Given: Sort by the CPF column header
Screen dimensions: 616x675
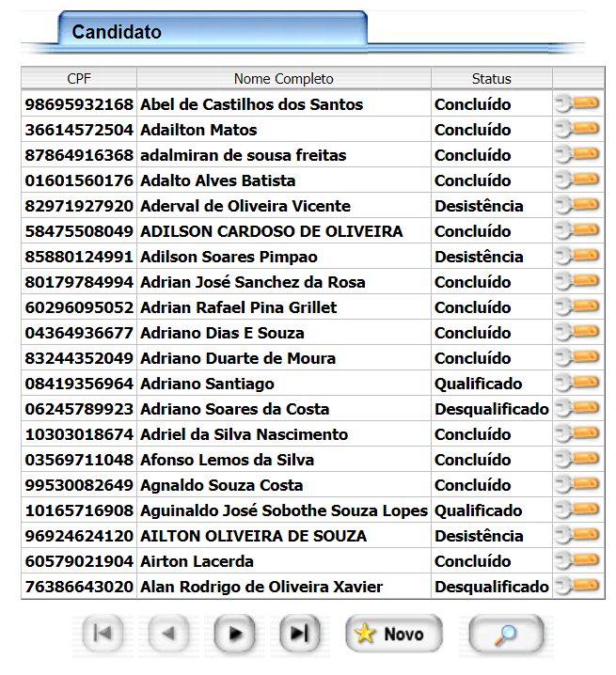Looking at the screenshot, I should [79, 79].
